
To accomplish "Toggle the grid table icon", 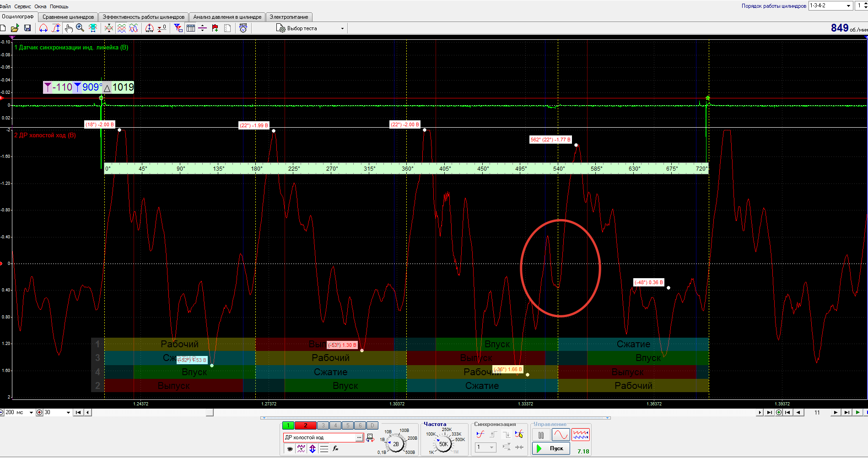I will (191, 28).
